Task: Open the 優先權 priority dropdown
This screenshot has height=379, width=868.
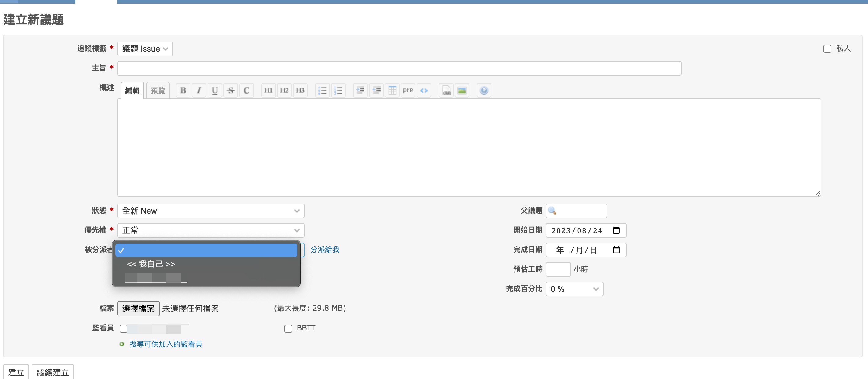Action: (x=211, y=230)
